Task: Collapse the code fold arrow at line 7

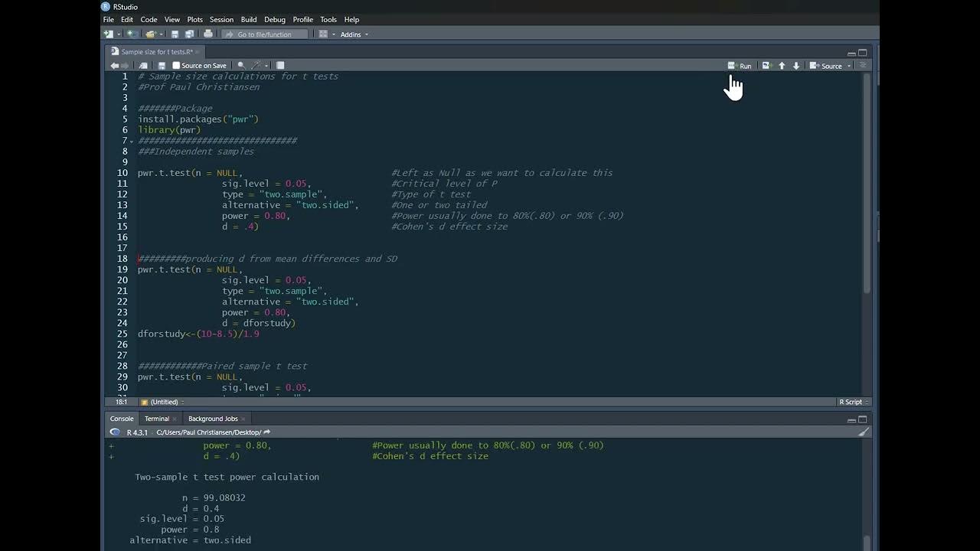Action: pos(132,142)
